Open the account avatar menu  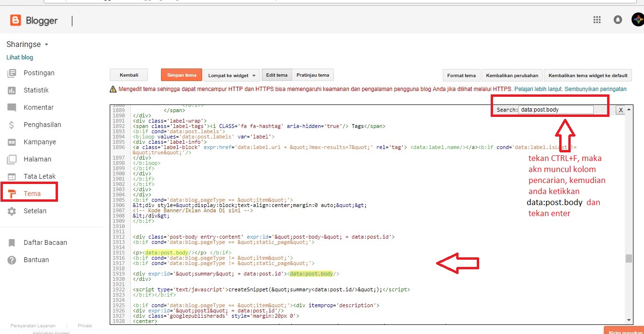pos(638,20)
